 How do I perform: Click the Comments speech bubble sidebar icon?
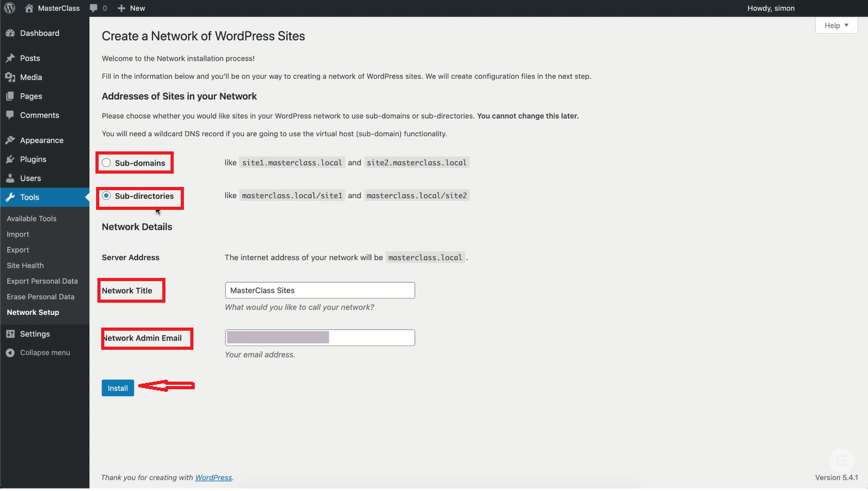tap(10, 115)
